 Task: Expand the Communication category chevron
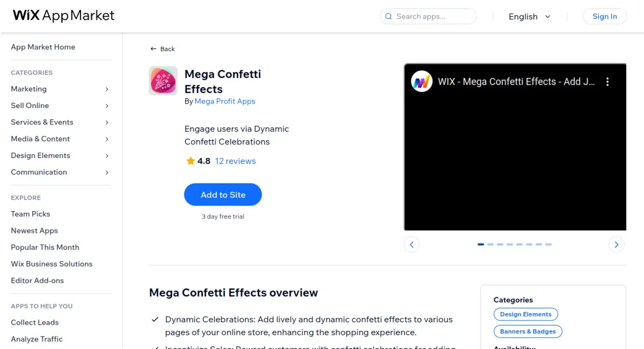[x=107, y=172]
